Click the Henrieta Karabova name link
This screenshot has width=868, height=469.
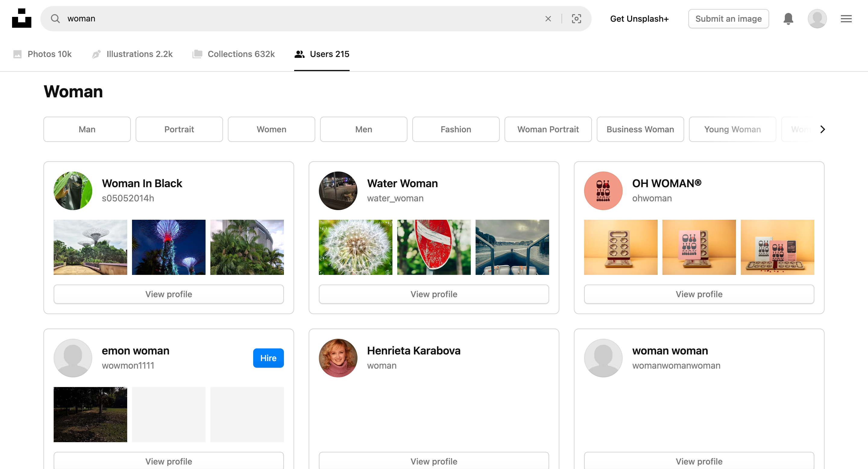click(414, 351)
